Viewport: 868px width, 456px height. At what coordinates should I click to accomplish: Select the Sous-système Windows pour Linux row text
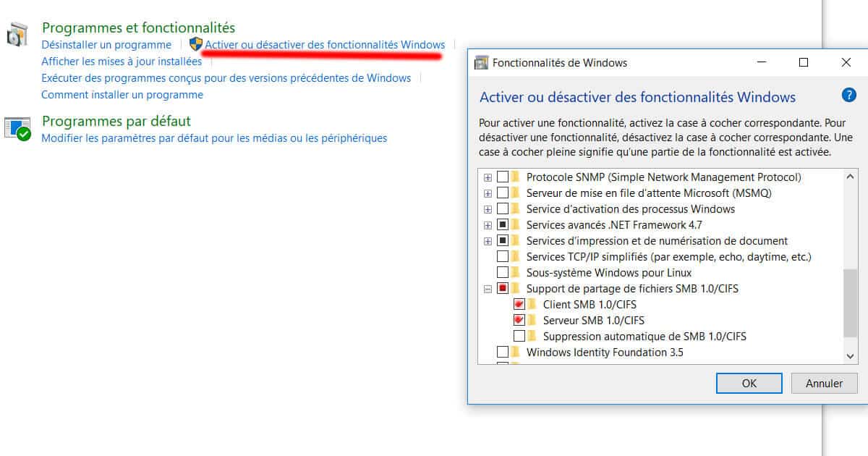click(609, 273)
